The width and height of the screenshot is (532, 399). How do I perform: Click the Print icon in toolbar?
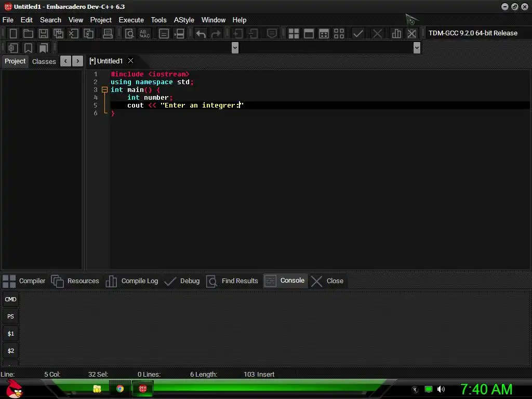pos(108,34)
